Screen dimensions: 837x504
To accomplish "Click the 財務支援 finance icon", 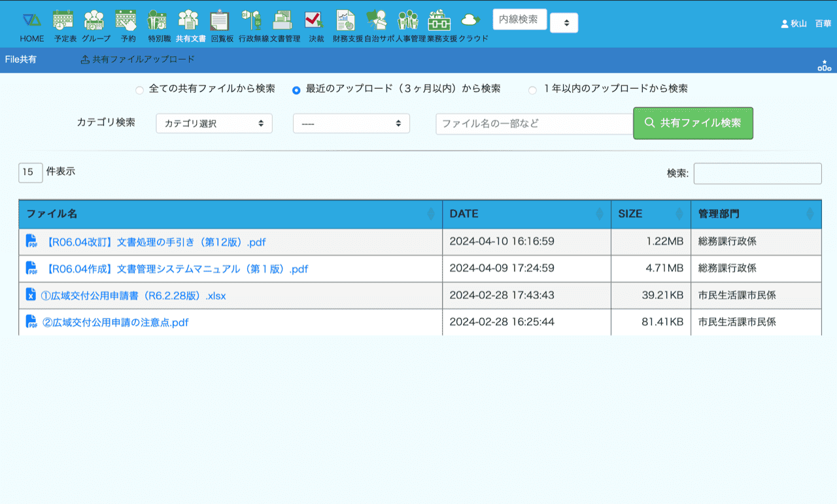I will point(347,21).
